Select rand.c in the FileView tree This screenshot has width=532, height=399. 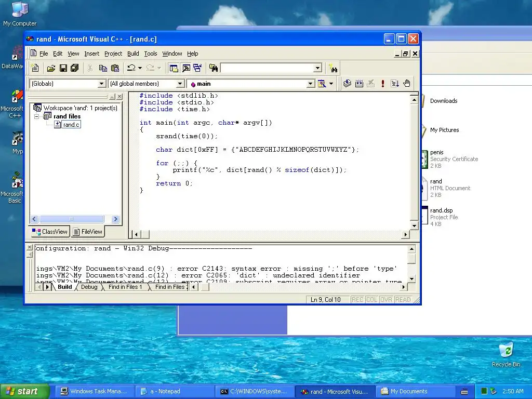pyautogui.click(x=71, y=125)
